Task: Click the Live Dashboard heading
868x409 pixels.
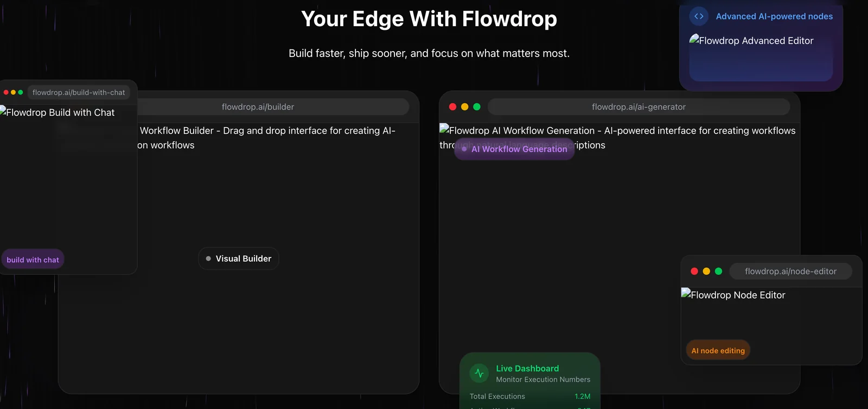Action: pyautogui.click(x=527, y=368)
